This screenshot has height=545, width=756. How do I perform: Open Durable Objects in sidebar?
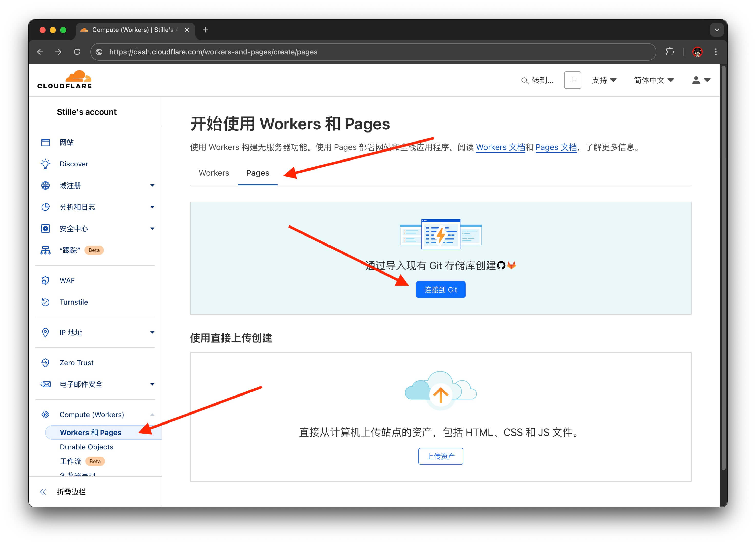pyautogui.click(x=87, y=447)
